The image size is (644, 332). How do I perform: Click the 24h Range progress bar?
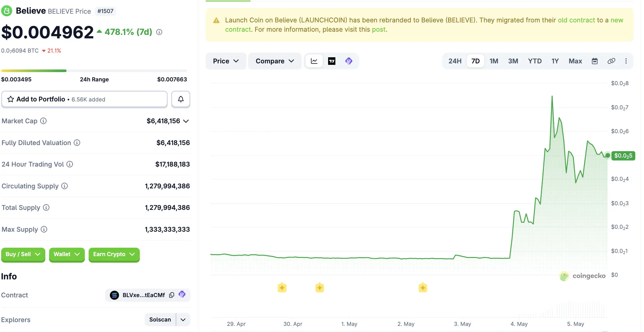(94, 71)
